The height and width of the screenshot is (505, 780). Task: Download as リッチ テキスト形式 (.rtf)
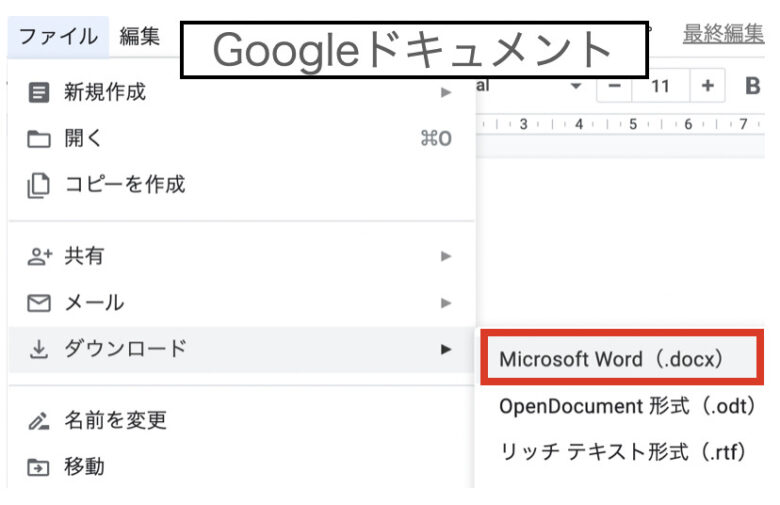pos(623,452)
